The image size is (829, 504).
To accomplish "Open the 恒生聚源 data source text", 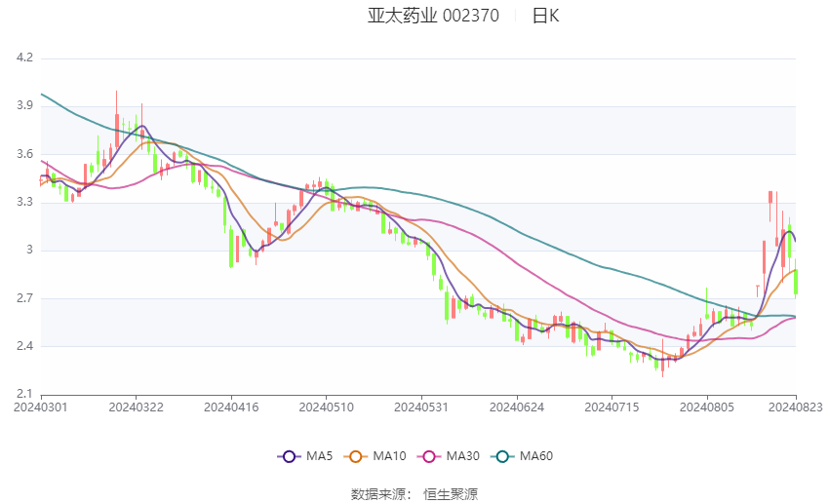I will pyautogui.click(x=451, y=494).
